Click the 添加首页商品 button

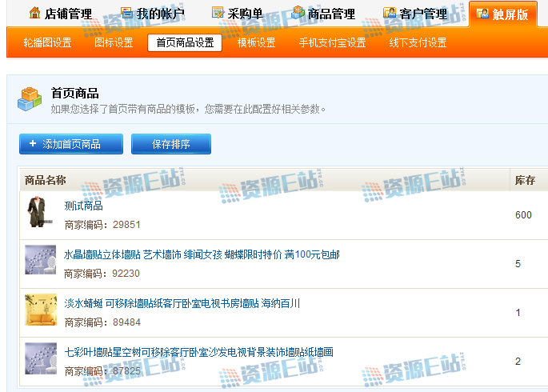click(x=71, y=144)
